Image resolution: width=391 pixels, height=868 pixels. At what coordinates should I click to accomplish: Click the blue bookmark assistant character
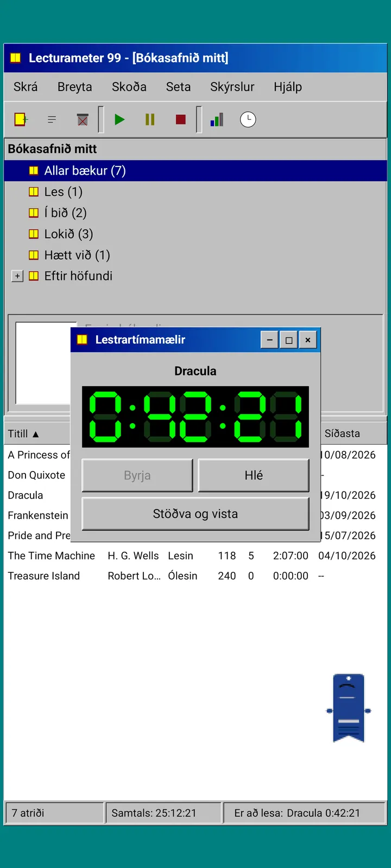click(349, 708)
